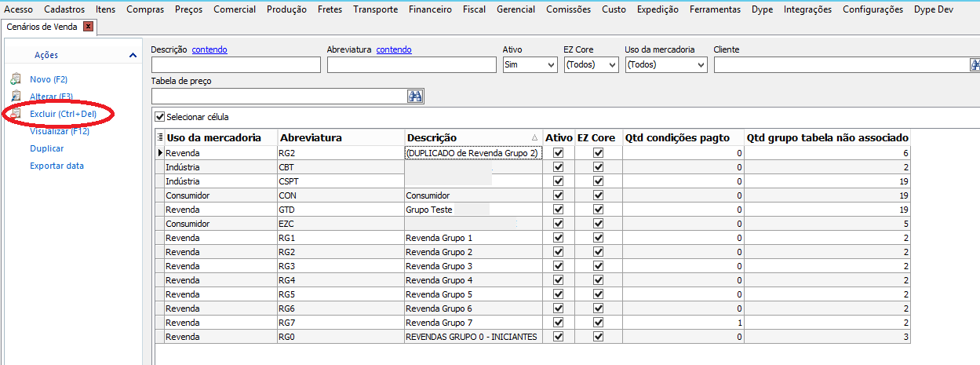Toggle the EZ Core checkbox in the GTD row
980x365 pixels.
(x=598, y=210)
